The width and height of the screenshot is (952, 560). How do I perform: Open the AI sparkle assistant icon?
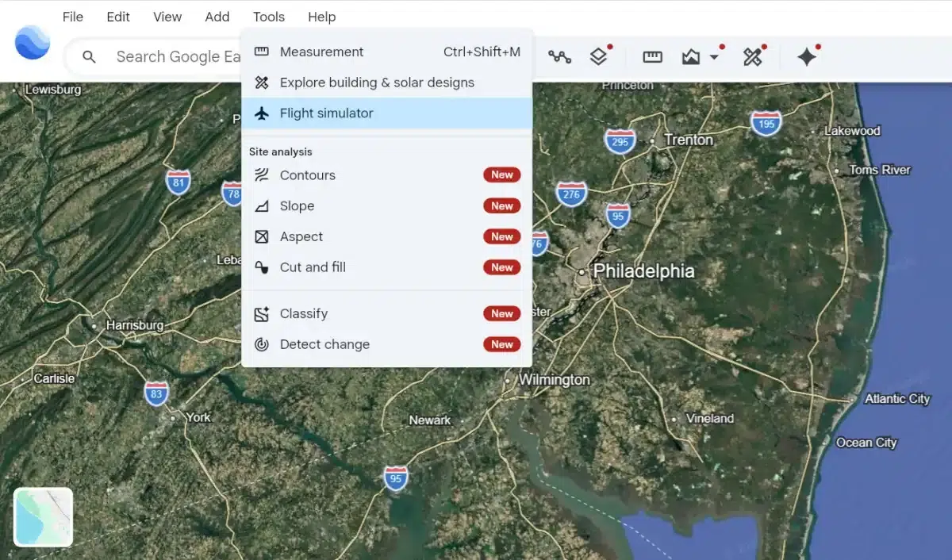[x=807, y=57]
